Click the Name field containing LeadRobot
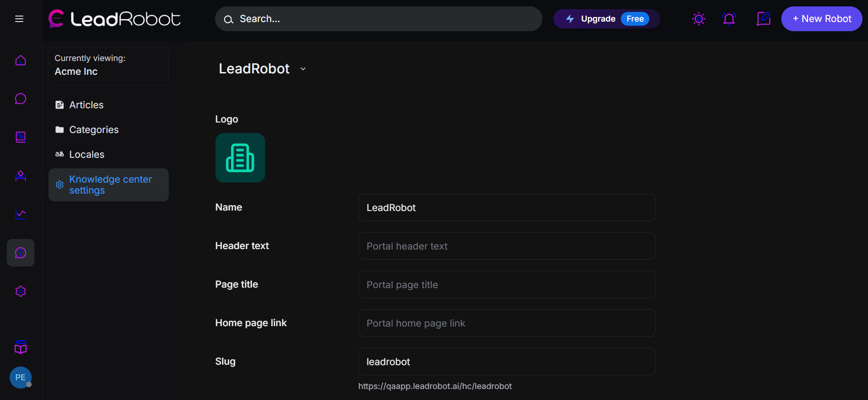The height and width of the screenshot is (400, 868). point(507,207)
